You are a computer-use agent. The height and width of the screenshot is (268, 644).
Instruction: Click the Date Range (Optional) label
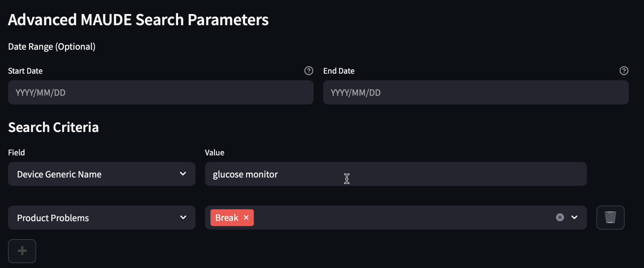[x=52, y=47]
